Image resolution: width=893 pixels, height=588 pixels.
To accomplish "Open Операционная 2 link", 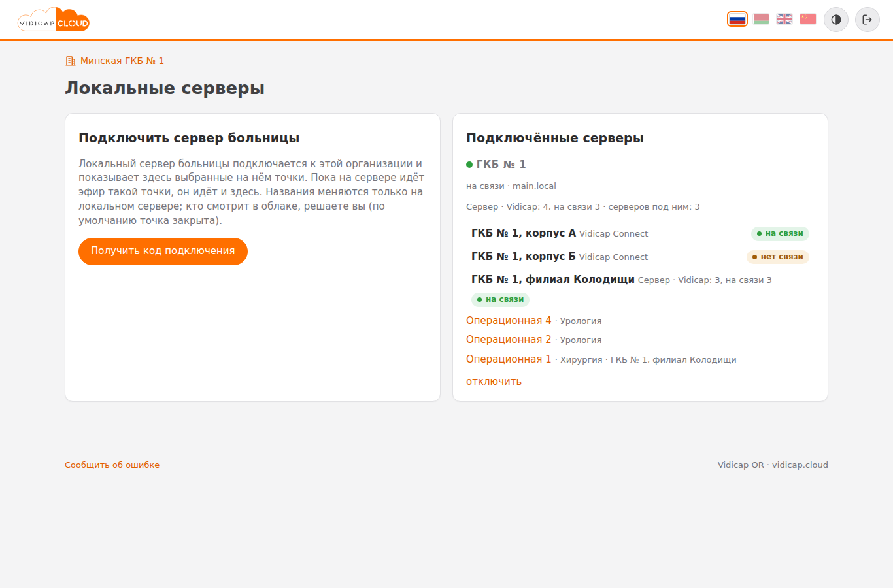I will coord(509,340).
